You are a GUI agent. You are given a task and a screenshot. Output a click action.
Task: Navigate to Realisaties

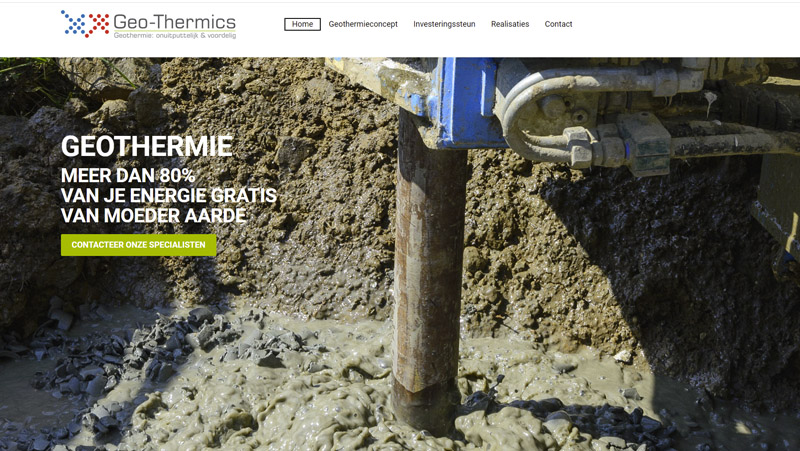[510, 24]
